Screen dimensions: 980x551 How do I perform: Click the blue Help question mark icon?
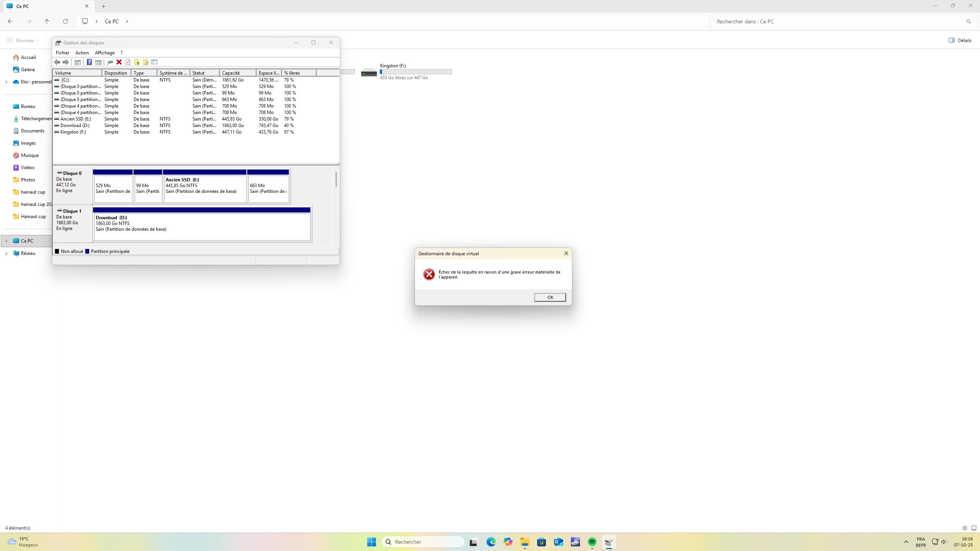(x=89, y=62)
